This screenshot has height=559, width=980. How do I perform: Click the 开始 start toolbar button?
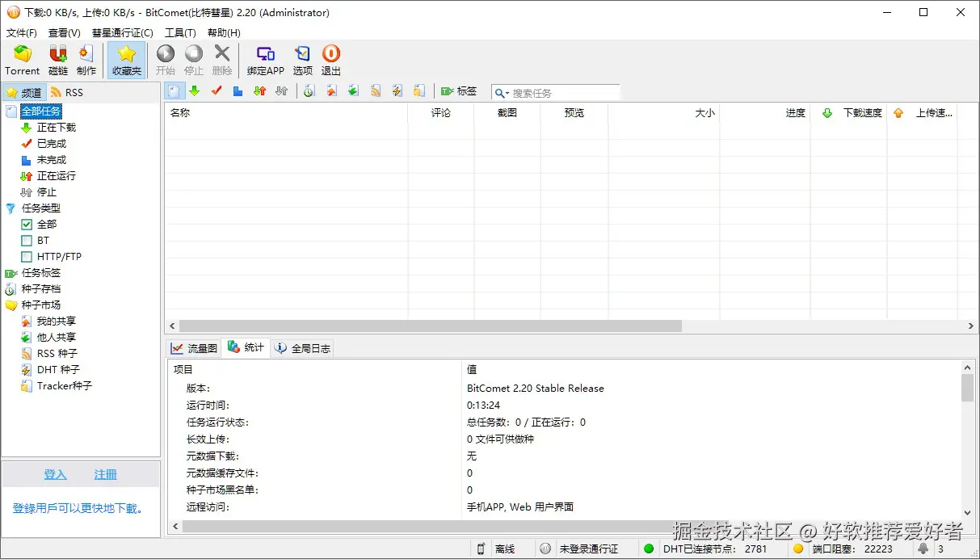pyautogui.click(x=165, y=61)
